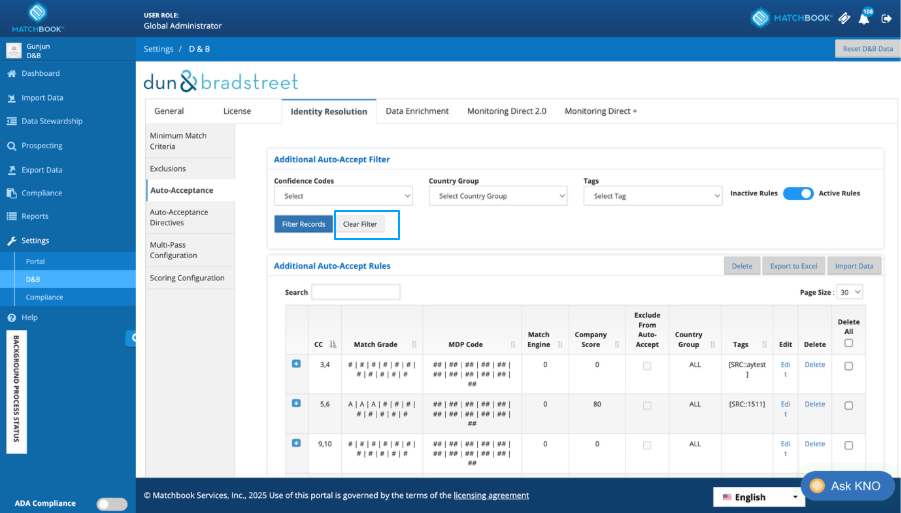Screen dimensions: 901x513
Task: Click into the Search input field
Action: [356, 292]
